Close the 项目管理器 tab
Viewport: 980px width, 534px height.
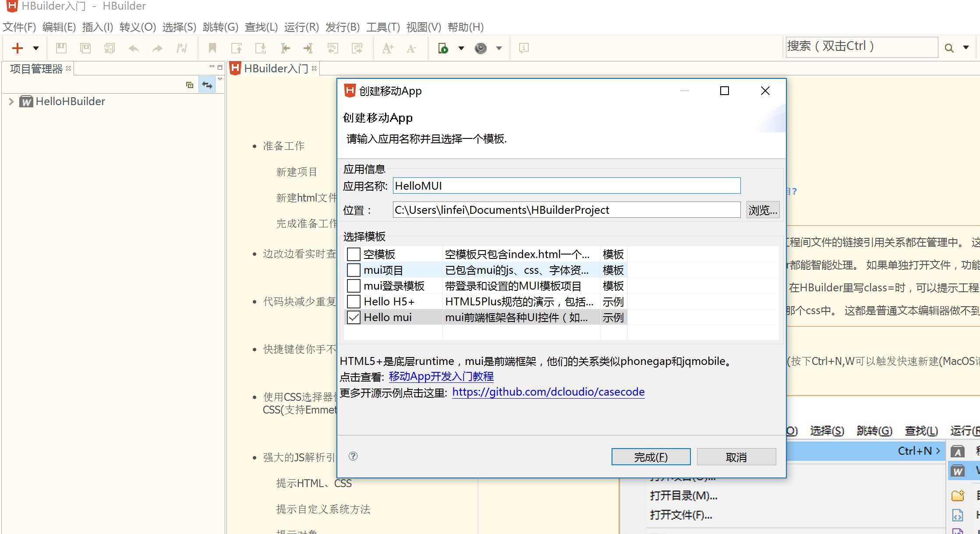(x=68, y=68)
